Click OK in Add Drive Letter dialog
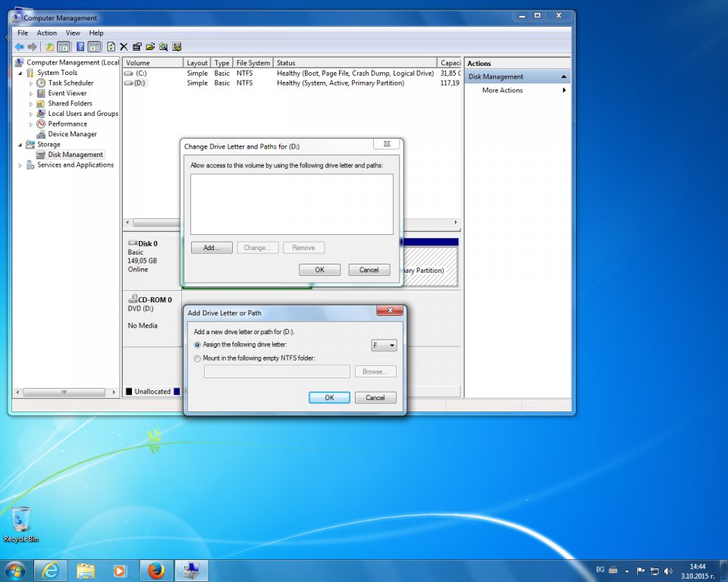728x582 pixels. [329, 398]
